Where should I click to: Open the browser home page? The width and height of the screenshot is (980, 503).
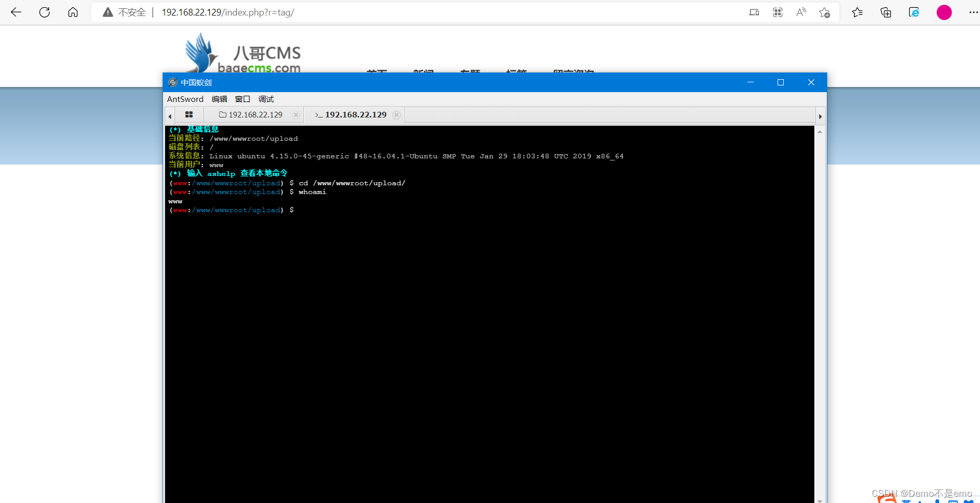[x=73, y=12]
